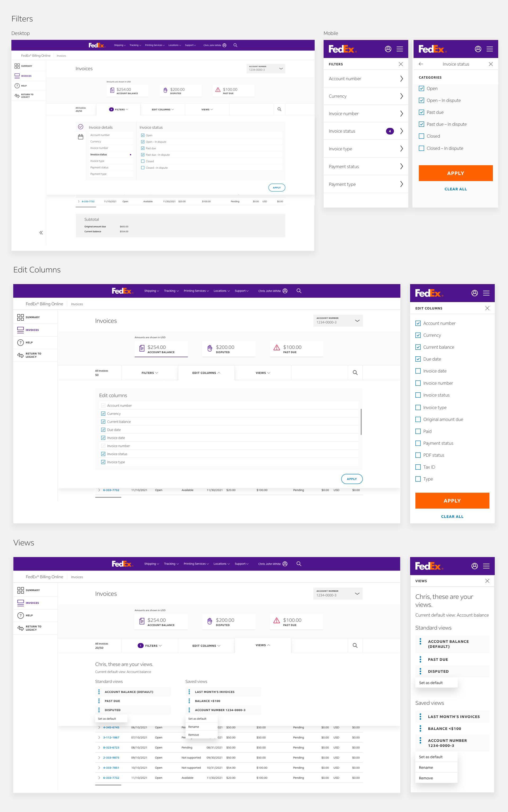Image resolution: width=508 pixels, height=812 pixels.
Task: Select Rename in mobile saved views menu
Action: point(426,768)
